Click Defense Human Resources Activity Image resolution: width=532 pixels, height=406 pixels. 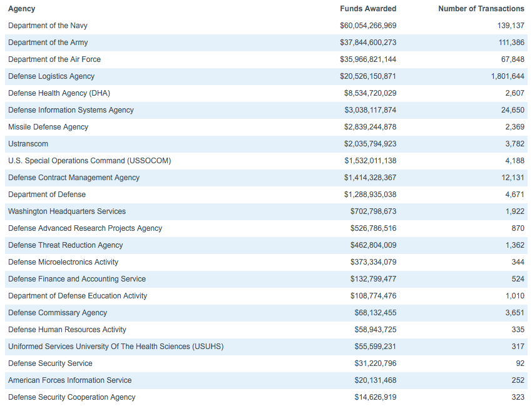point(67,330)
